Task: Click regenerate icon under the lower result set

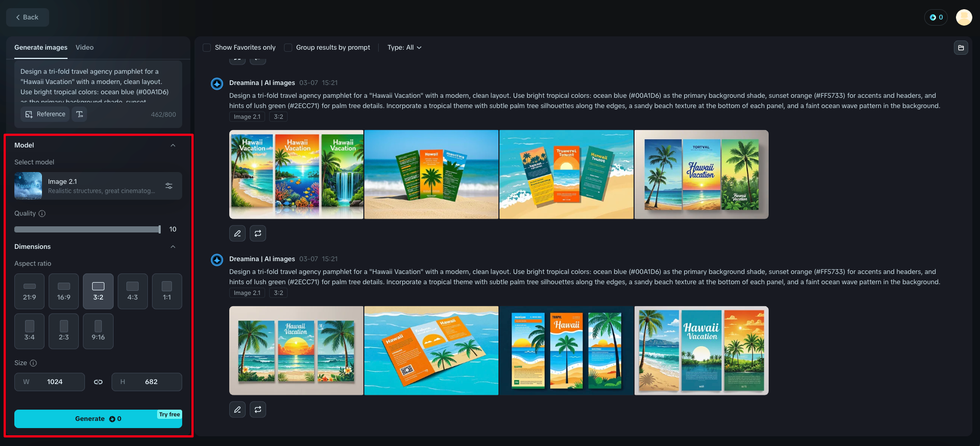Action: click(258, 410)
